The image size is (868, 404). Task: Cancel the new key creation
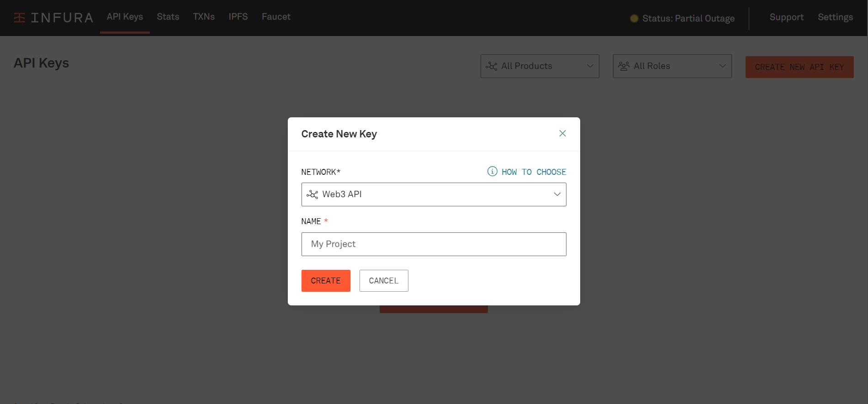click(384, 281)
